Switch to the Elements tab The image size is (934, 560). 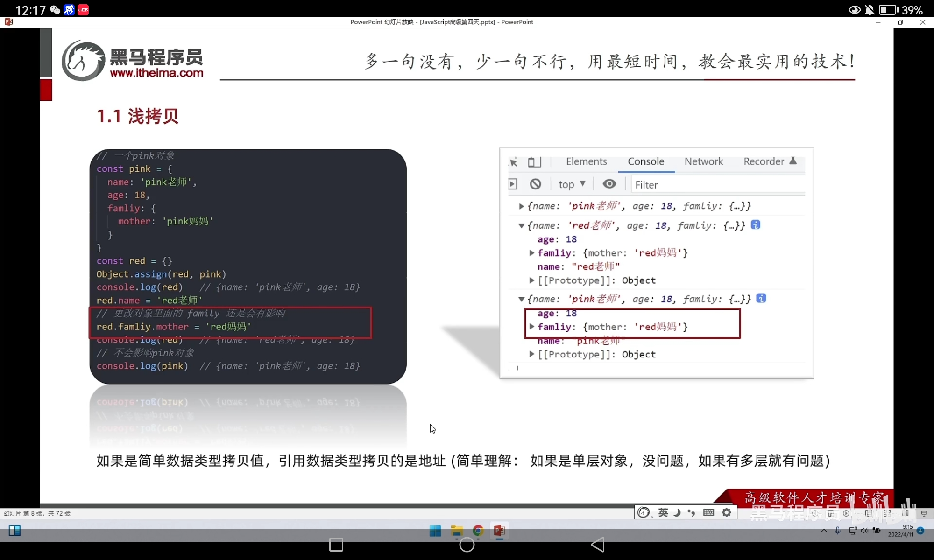tap(586, 161)
